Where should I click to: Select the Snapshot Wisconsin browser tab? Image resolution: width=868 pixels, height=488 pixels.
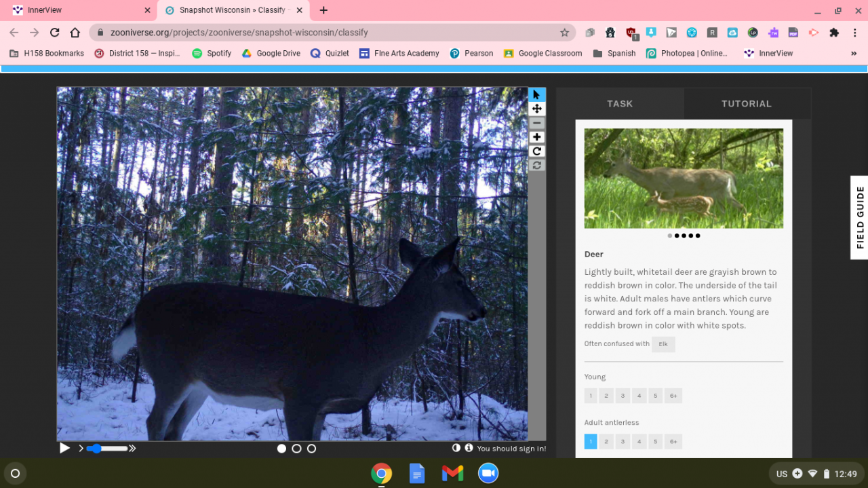(234, 10)
